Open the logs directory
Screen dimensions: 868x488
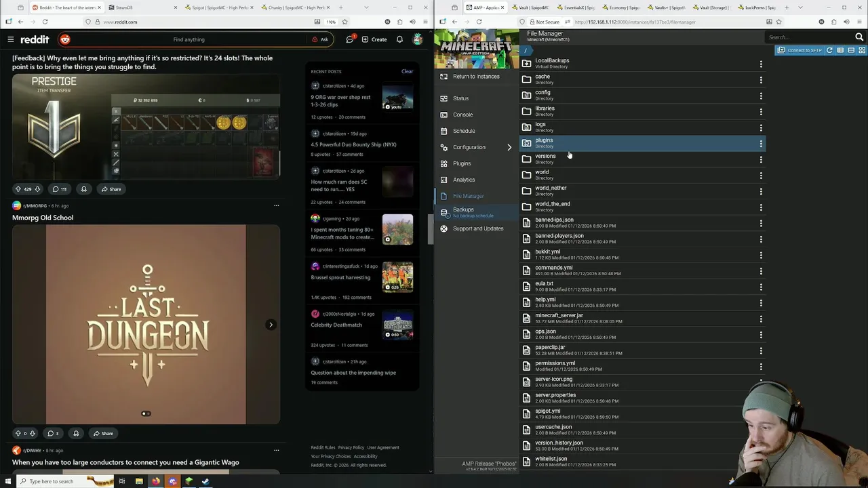pyautogui.click(x=643, y=127)
